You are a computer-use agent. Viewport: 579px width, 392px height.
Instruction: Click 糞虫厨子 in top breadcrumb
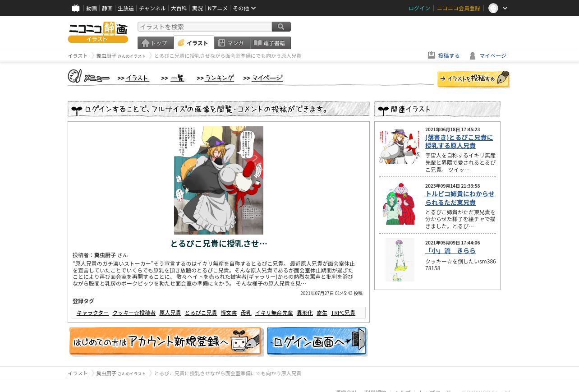(106, 56)
